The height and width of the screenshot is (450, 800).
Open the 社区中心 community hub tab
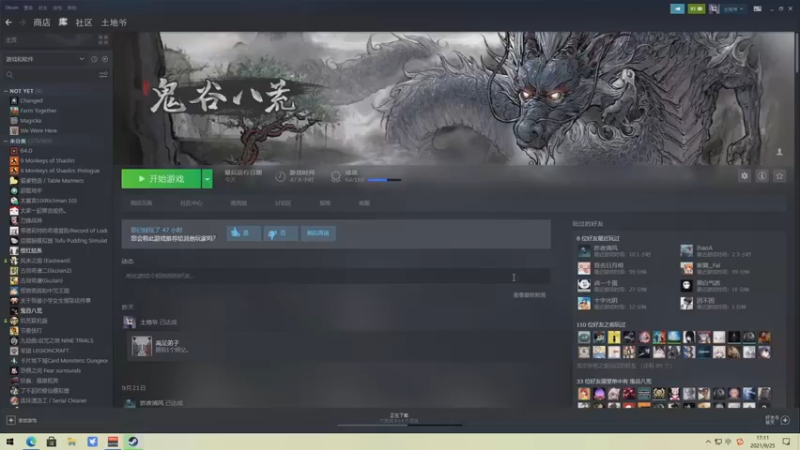(x=191, y=203)
